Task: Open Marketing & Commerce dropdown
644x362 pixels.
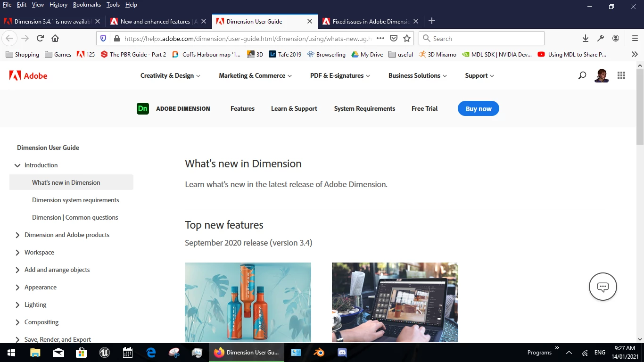Action: [x=255, y=75]
